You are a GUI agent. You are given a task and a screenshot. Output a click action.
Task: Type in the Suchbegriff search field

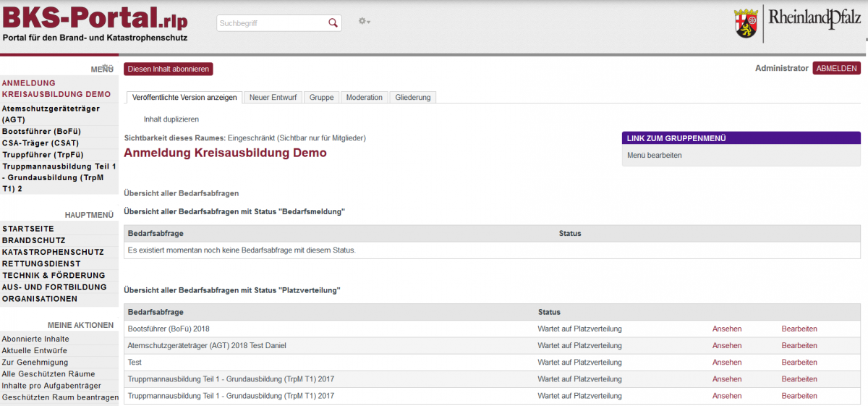(271, 23)
